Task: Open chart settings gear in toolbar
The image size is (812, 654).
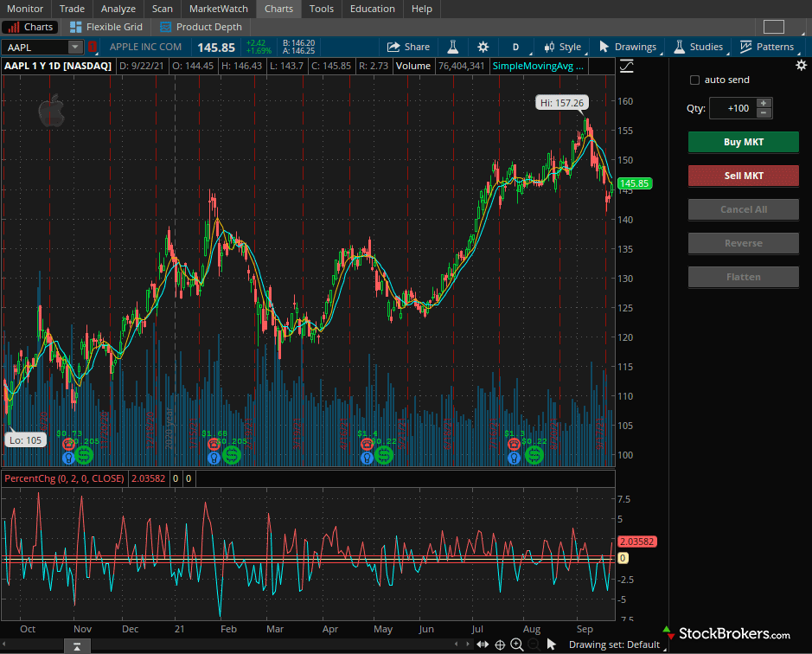Action: tap(483, 47)
